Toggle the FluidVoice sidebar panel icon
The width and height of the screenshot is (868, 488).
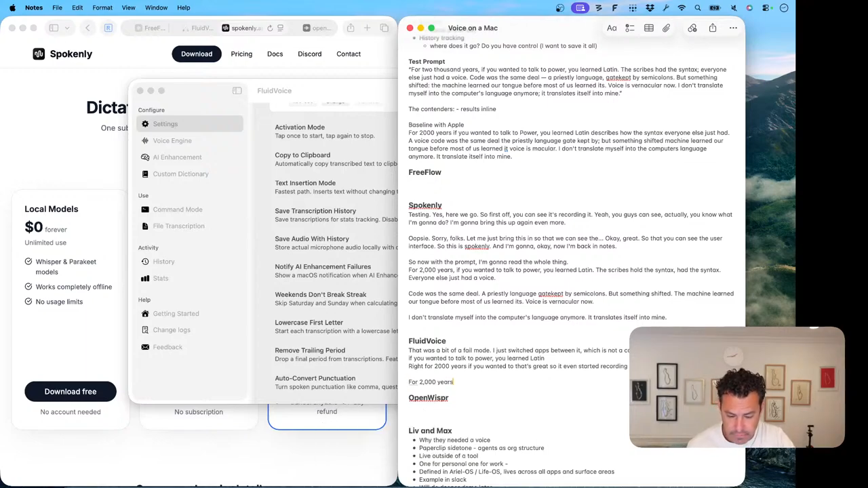[237, 90]
